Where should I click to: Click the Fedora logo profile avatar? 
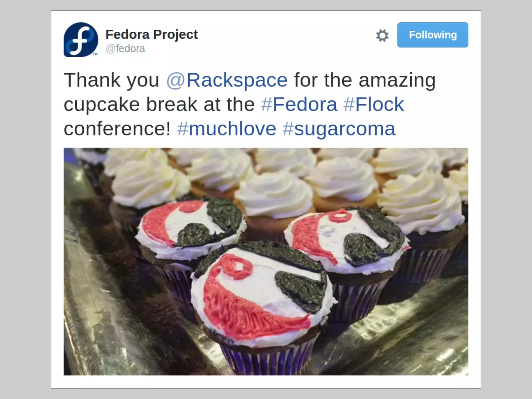coord(81,39)
